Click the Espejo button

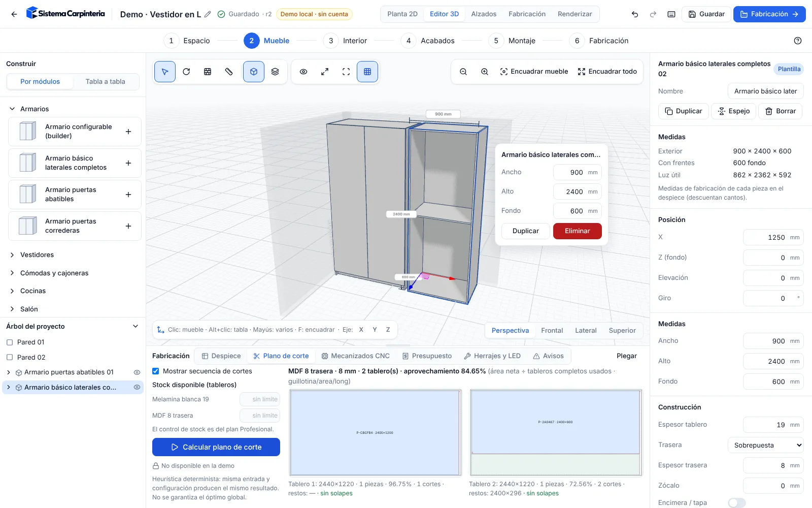pyautogui.click(x=734, y=111)
